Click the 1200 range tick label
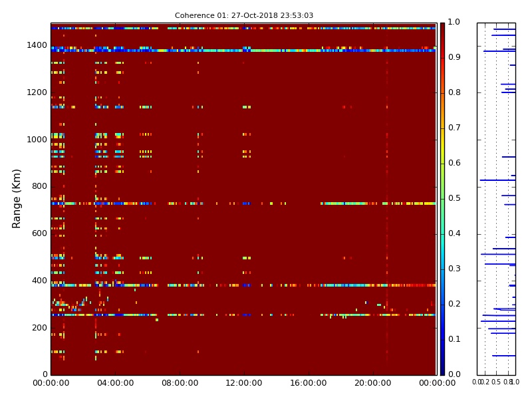Screen dimensions: 532x399 point(37,92)
